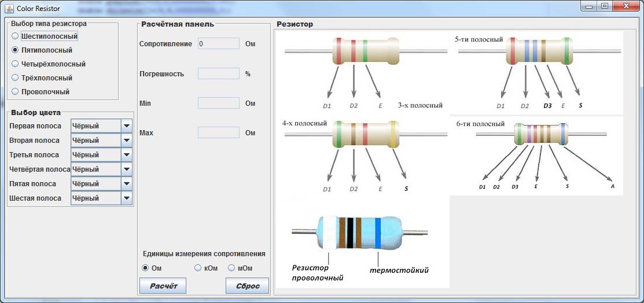Click the Выбор цвета heading
This screenshot has width=644, height=303.
(36, 113)
